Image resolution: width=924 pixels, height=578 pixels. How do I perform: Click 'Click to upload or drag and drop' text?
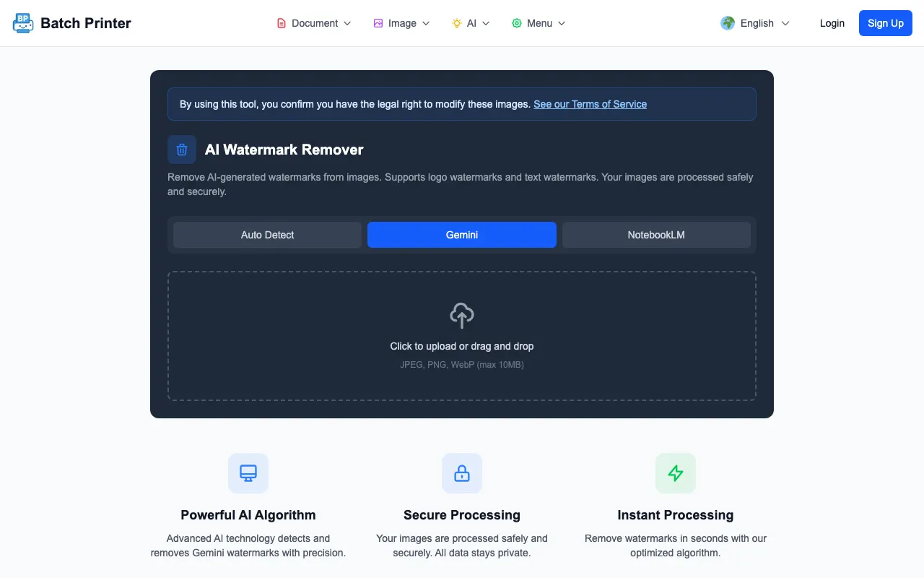pyautogui.click(x=462, y=346)
